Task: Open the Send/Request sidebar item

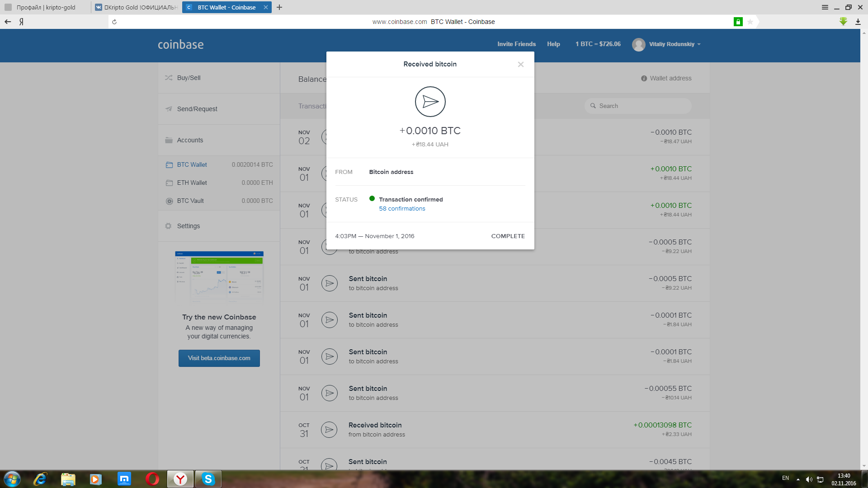Action: 197,109
